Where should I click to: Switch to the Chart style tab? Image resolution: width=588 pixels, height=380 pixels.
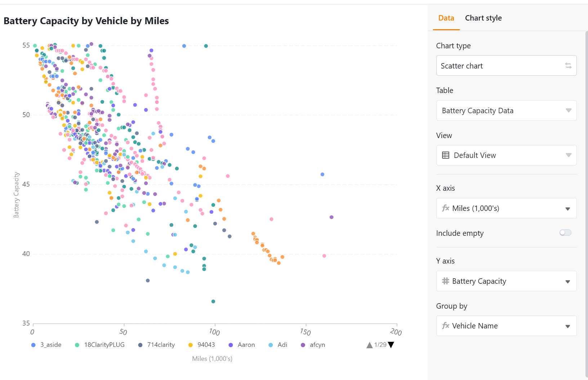(483, 18)
